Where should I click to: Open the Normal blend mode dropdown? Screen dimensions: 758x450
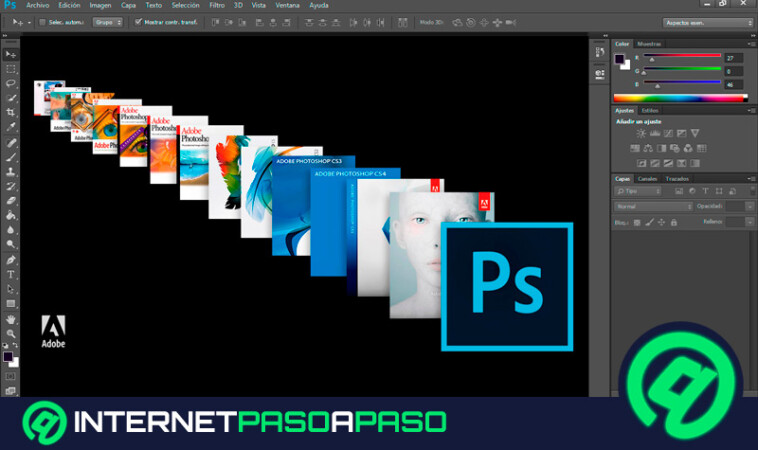(653, 206)
